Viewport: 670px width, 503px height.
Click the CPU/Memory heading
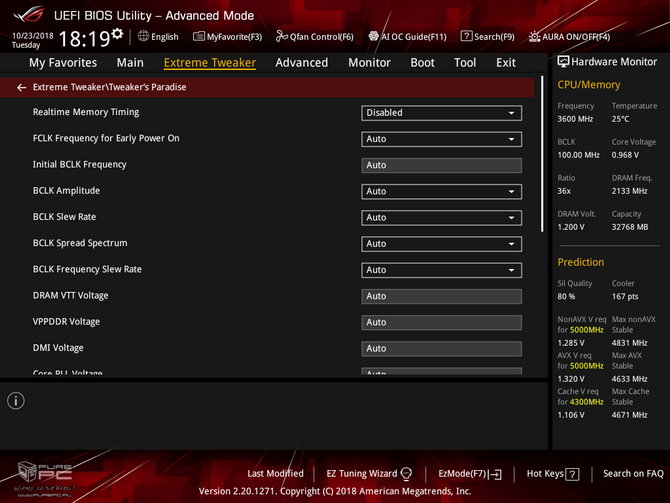(588, 85)
